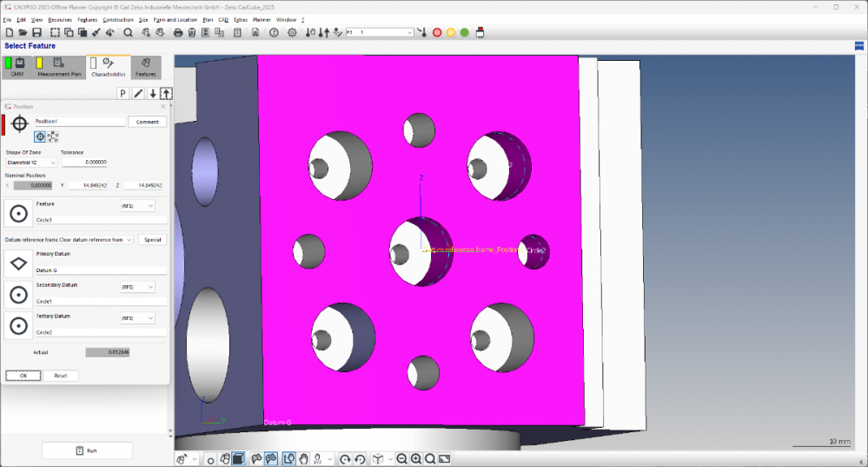Open the Secondary Datum RFS dropdown

[136, 287]
